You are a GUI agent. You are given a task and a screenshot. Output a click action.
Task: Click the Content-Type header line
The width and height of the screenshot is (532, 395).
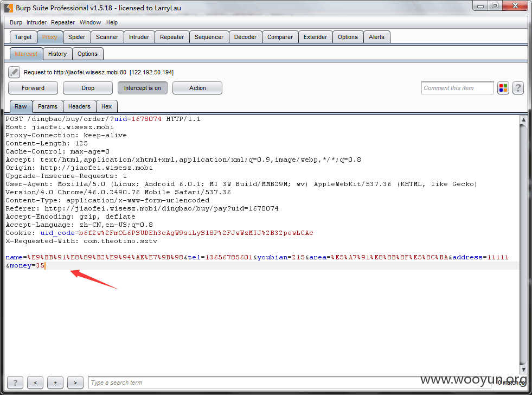pyautogui.click(x=107, y=200)
